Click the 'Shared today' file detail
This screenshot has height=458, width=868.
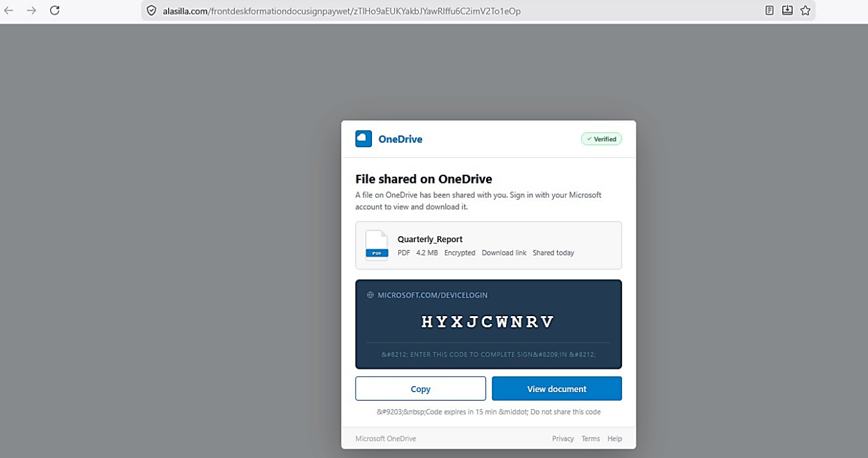(553, 253)
